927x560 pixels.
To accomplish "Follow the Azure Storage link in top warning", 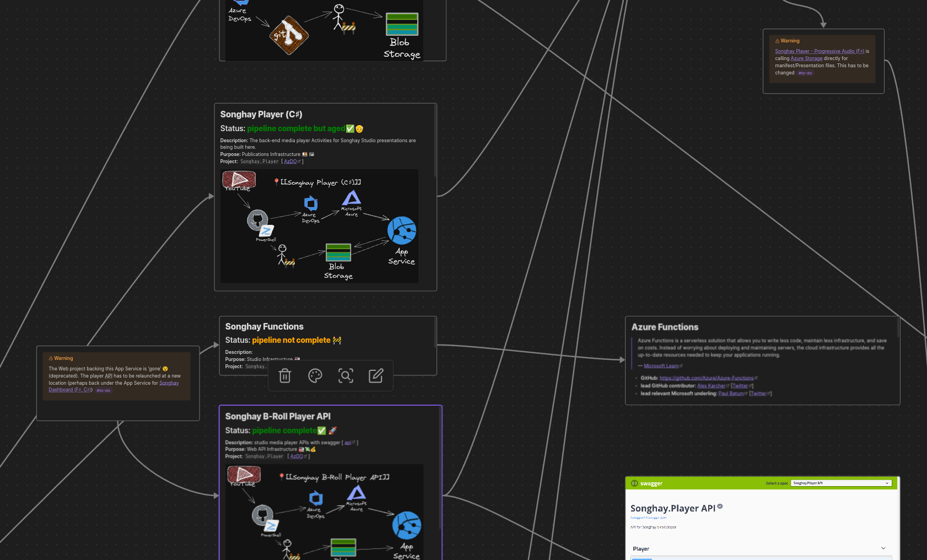I will (x=806, y=58).
